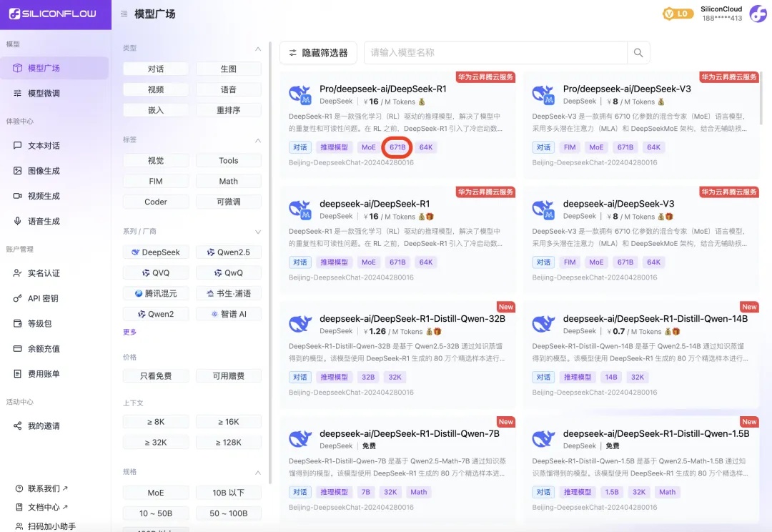
Task: Click the 余额充值 card icon
Action: (18, 348)
